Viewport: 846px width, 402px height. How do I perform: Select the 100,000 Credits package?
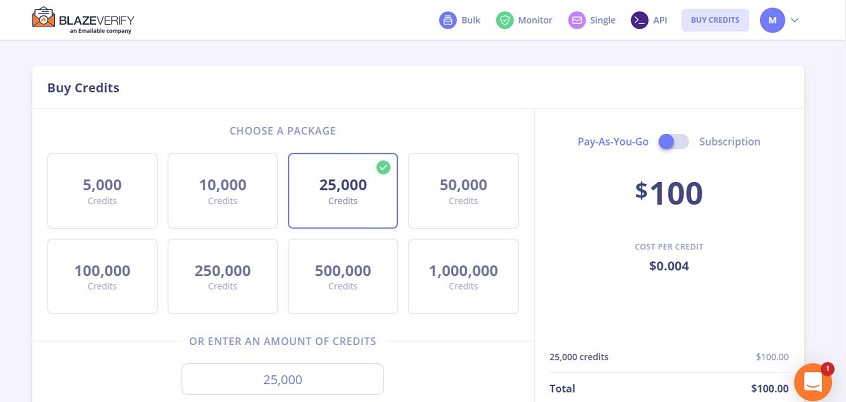tap(102, 276)
